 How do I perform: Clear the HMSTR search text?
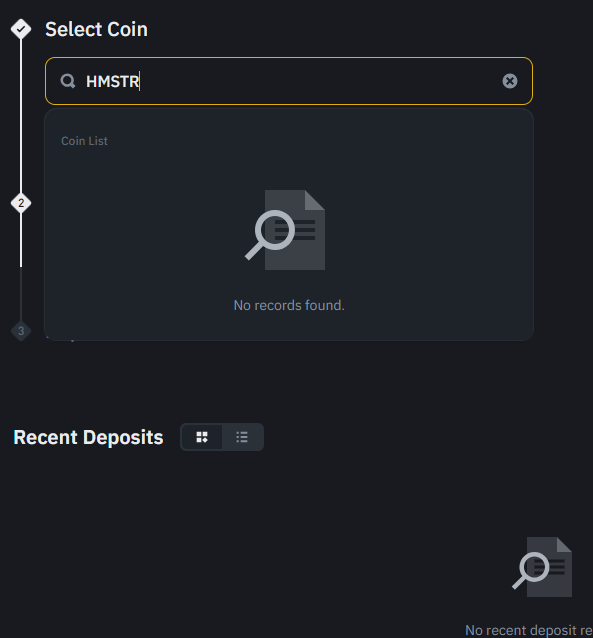coord(510,81)
